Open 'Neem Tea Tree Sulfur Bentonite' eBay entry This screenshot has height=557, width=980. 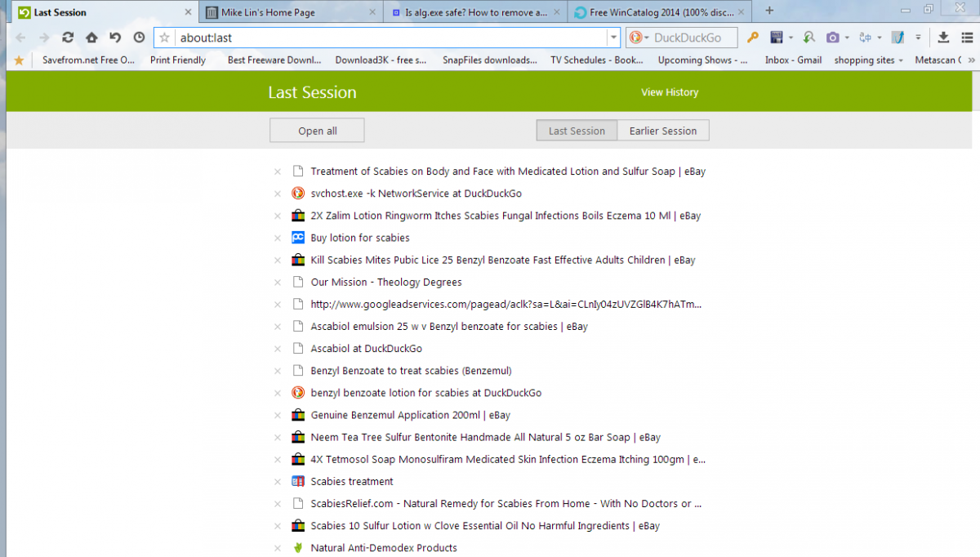(486, 437)
